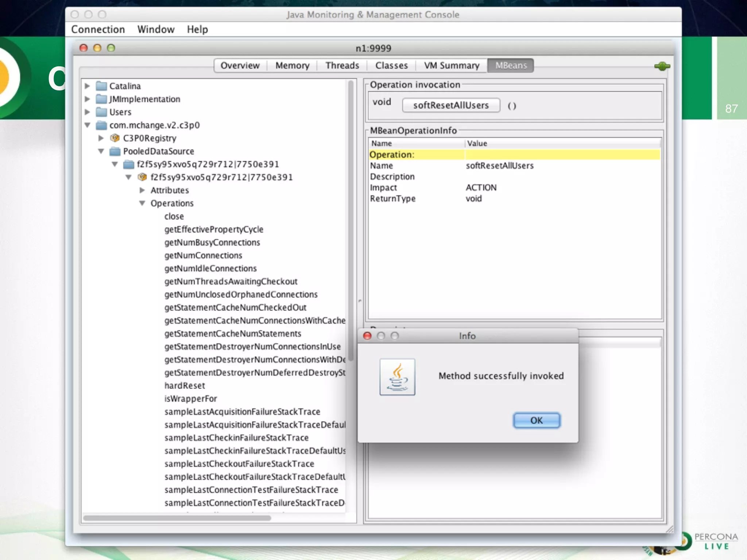
Task: Switch to the Threads tab
Action: point(342,66)
